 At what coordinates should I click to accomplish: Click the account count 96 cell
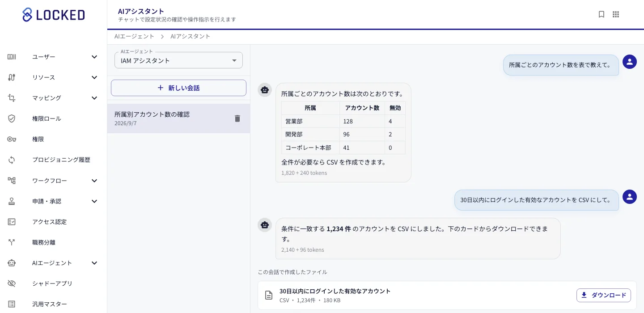[x=362, y=135]
